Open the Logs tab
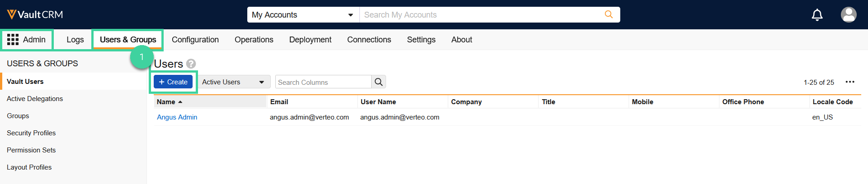The width and height of the screenshot is (868, 184). [x=75, y=40]
